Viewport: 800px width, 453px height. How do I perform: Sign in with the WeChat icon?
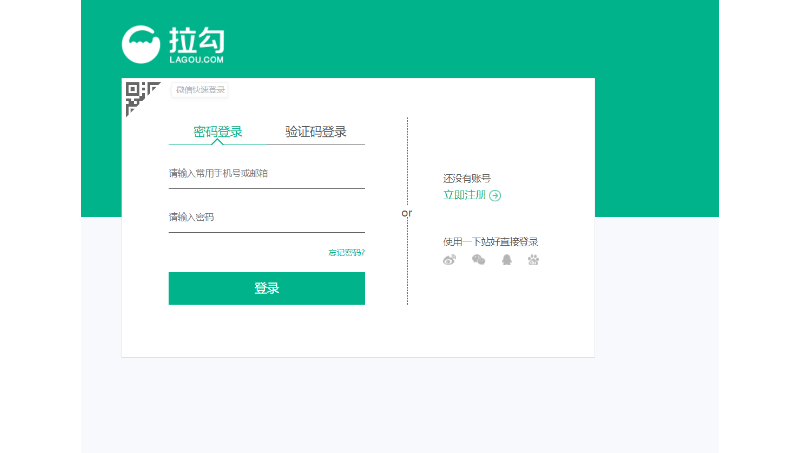coord(478,260)
